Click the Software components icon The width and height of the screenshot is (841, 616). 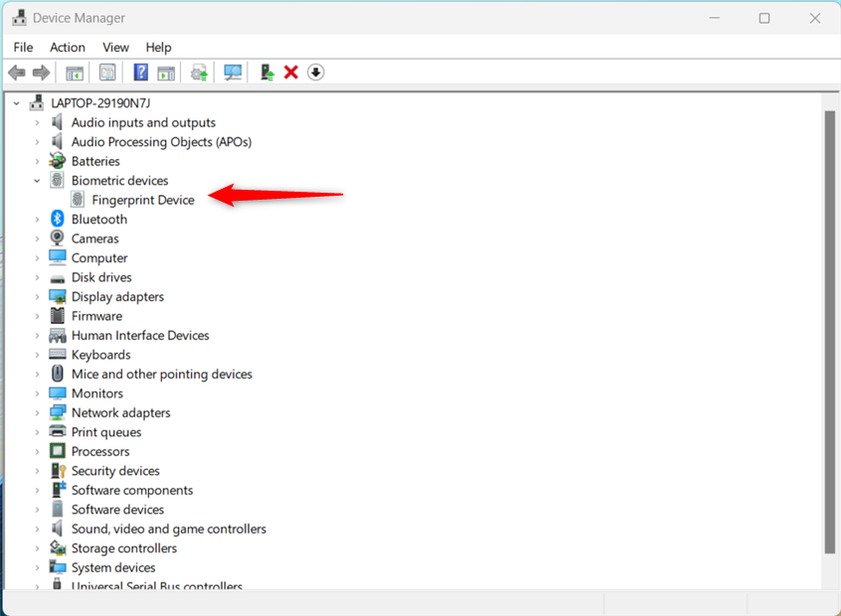(x=58, y=490)
